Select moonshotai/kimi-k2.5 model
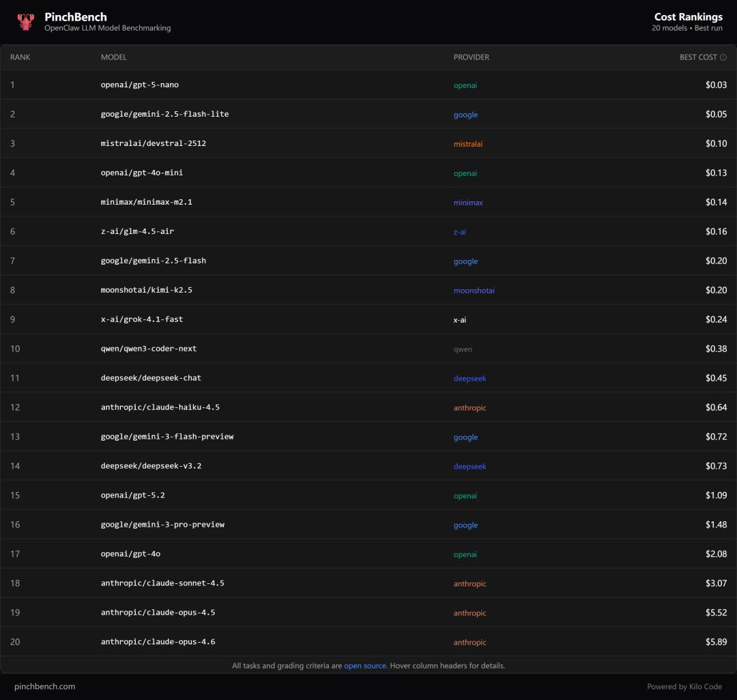This screenshot has width=737, height=700. click(146, 290)
